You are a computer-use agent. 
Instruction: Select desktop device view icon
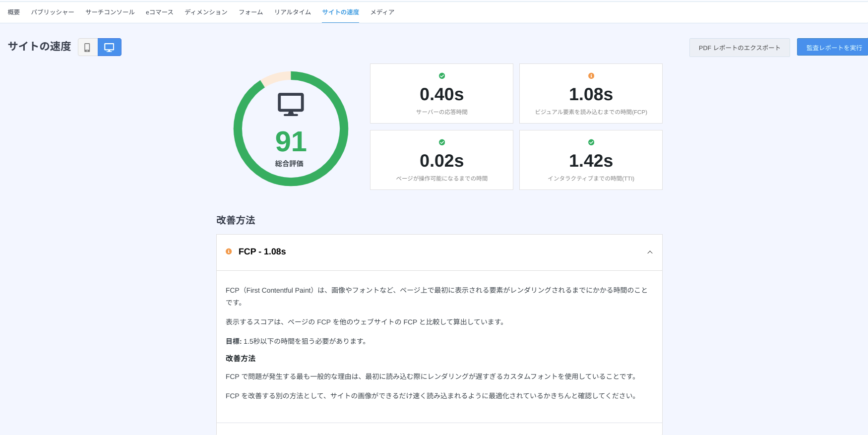(x=110, y=47)
